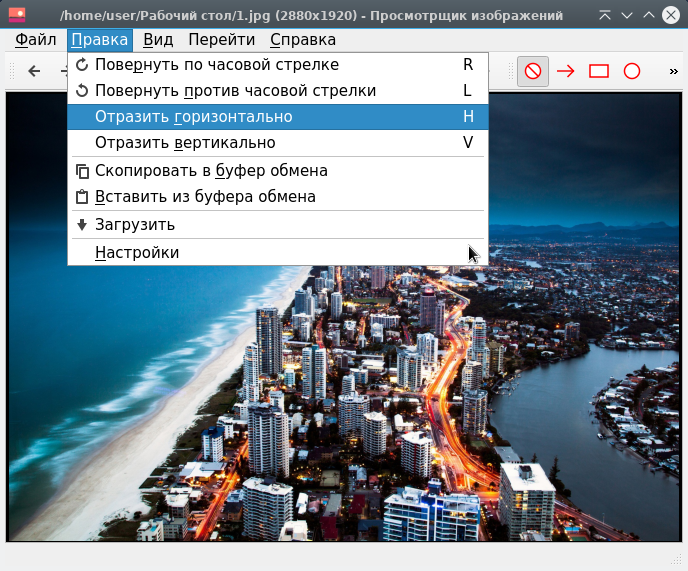Click the back arrow in the toolbar

[34, 71]
